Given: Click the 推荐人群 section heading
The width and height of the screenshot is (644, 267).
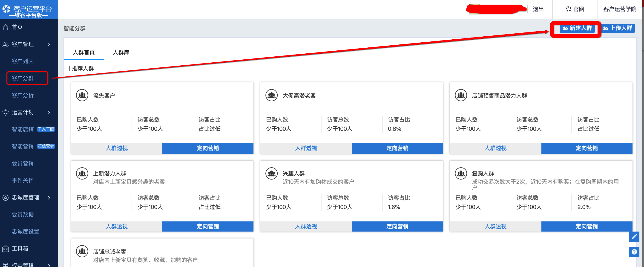Looking at the screenshot, I should pos(83,69).
